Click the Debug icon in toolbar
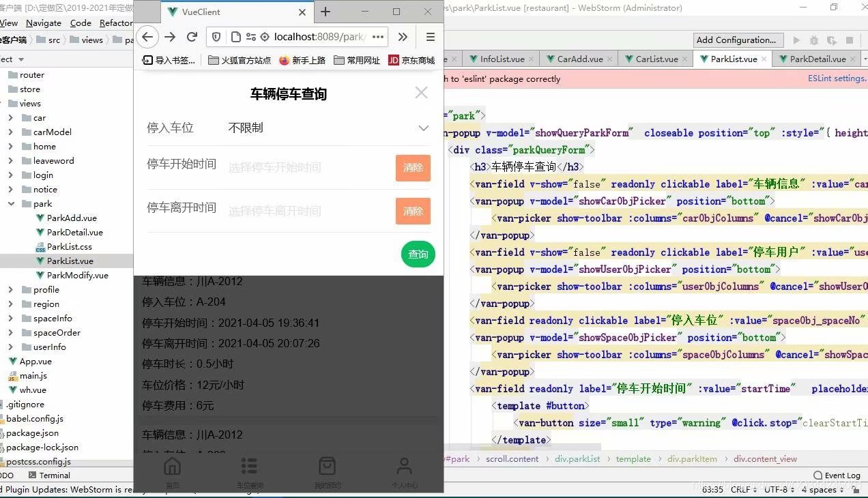The height and width of the screenshot is (498, 868). click(x=813, y=40)
